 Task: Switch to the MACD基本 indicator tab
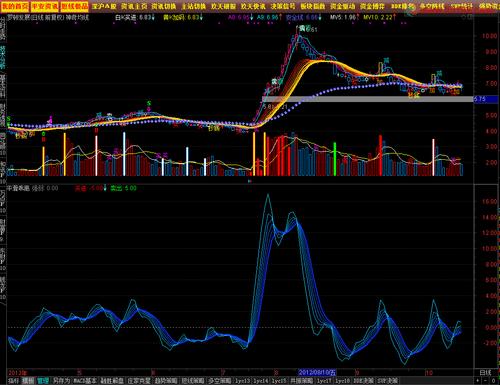tap(85, 381)
